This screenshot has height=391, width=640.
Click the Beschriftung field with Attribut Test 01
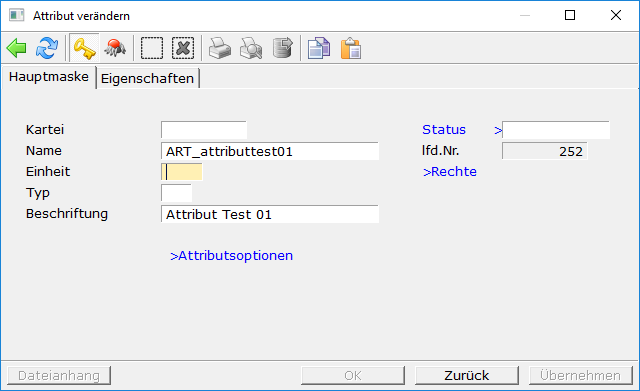[270, 214]
